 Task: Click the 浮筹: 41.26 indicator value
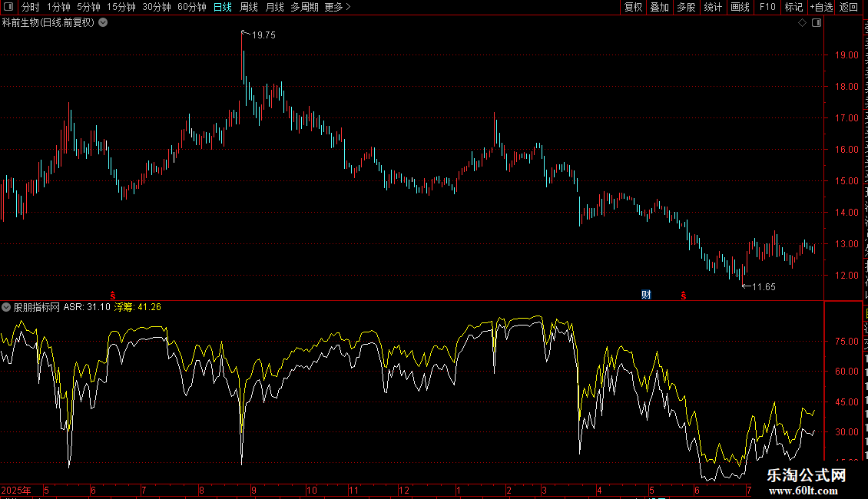pyautogui.click(x=137, y=307)
